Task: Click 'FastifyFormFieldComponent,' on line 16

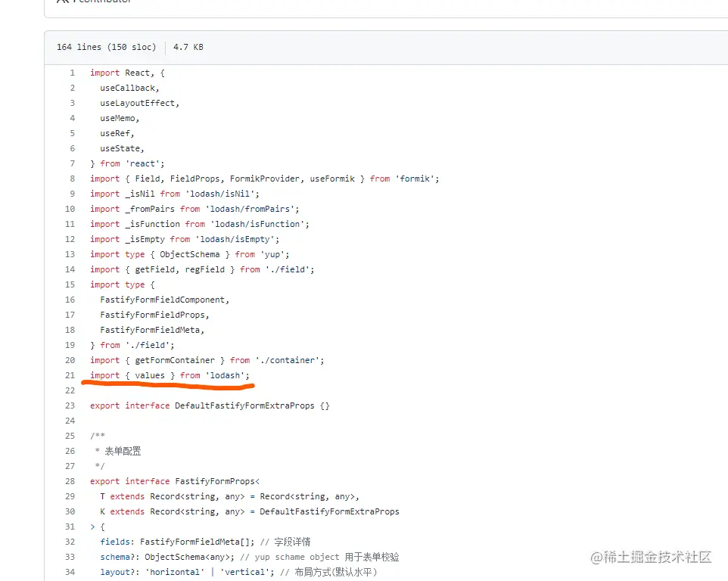Action: tap(165, 300)
